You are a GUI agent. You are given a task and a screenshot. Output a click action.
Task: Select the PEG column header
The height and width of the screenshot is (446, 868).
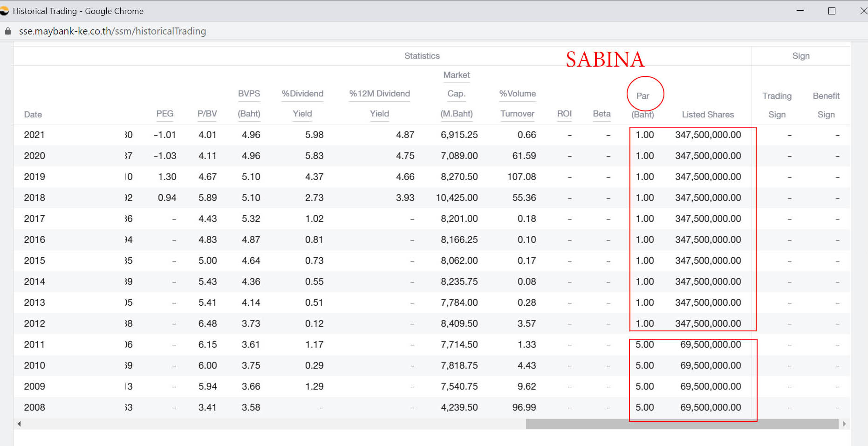point(165,114)
